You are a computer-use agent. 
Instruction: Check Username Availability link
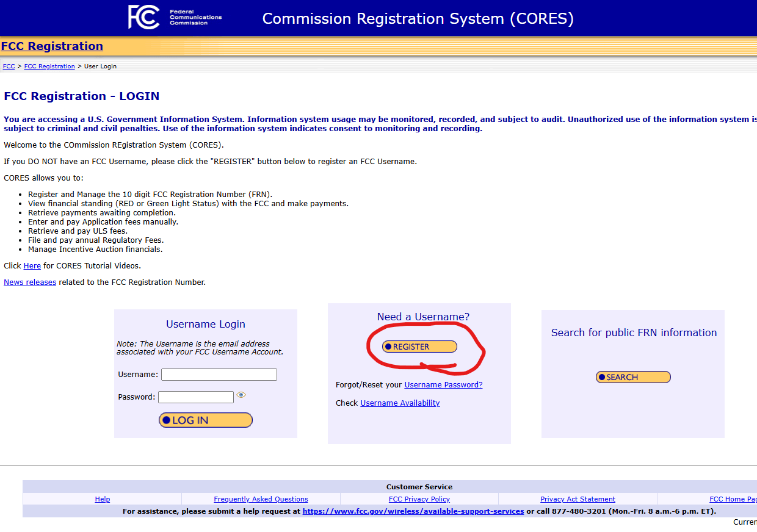pyautogui.click(x=400, y=403)
